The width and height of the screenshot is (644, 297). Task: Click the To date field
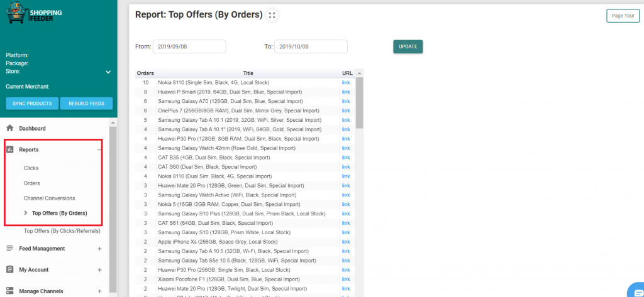(311, 46)
